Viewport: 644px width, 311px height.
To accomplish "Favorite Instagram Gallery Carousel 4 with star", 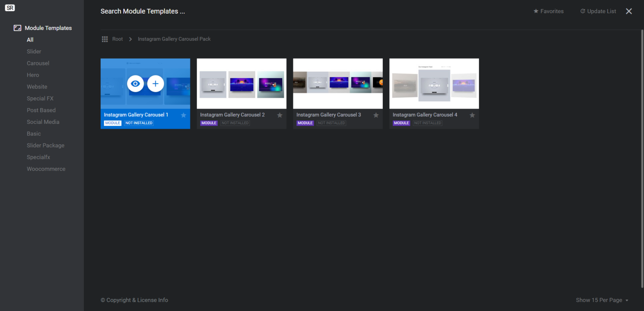I will tap(472, 115).
